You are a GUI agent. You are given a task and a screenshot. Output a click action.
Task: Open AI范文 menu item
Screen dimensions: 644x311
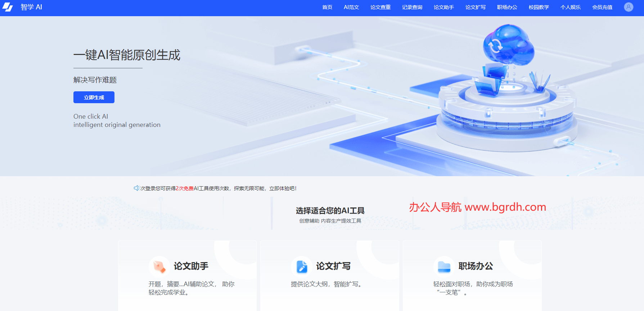click(x=351, y=7)
